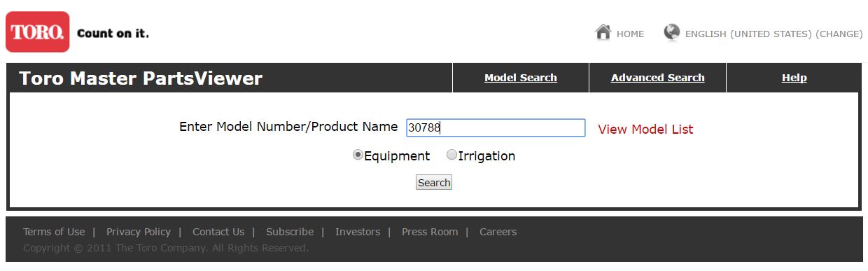868x271 pixels.
Task: Open the Help tab
Action: coord(794,78)
